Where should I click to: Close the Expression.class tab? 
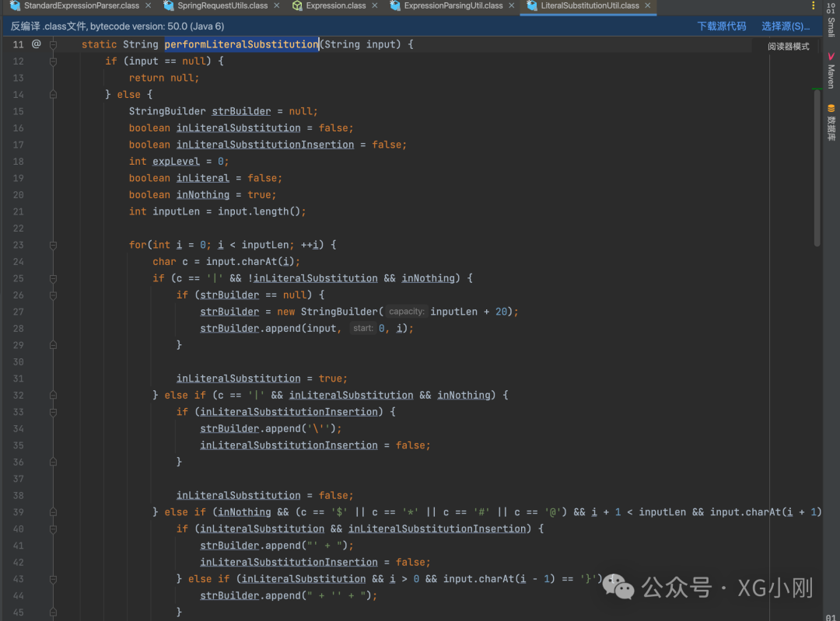click(x=374, y=5)
